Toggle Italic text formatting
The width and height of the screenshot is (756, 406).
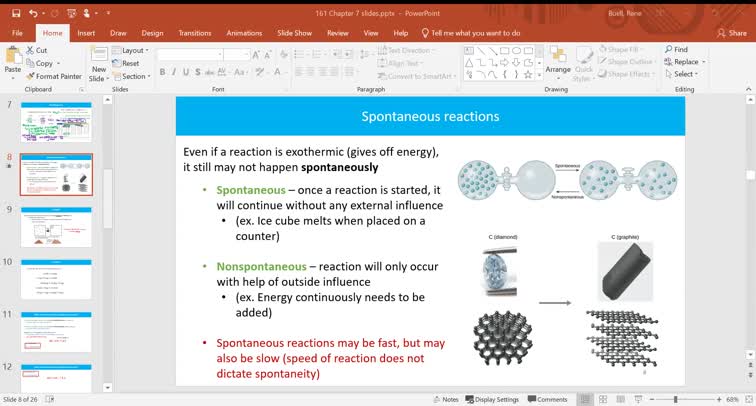pyautogui.click(x=174, y=72)
